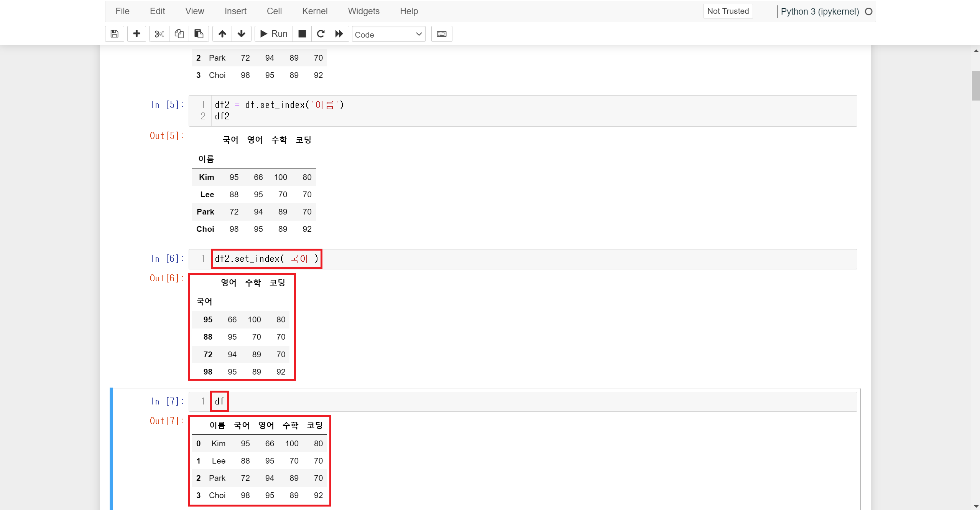Open the Cell menu
980x510 pixels.
274,11
